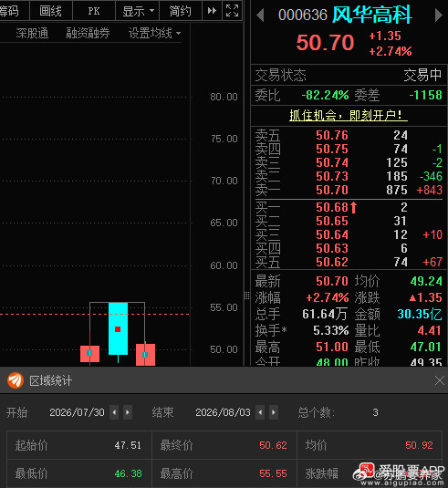Click the start date field 2026/07/30

77,412
